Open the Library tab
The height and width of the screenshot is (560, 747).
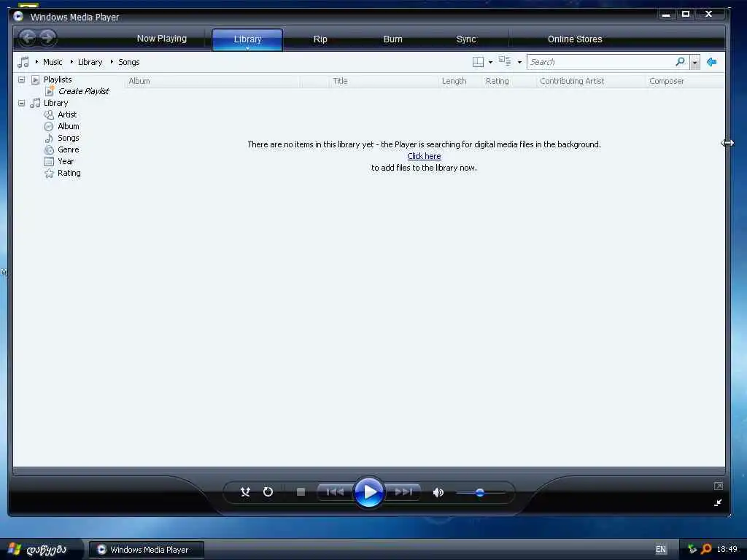click(247, 39)
